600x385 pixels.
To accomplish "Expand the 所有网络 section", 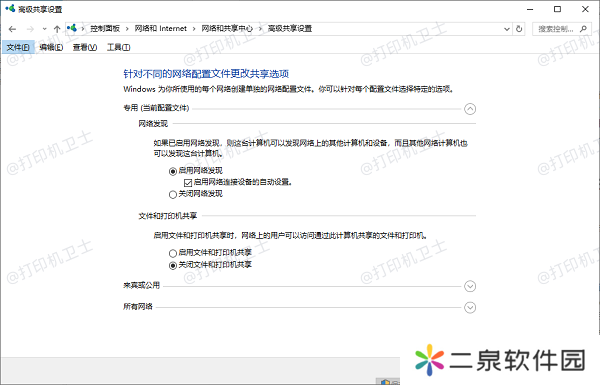I will click(470, 307).
